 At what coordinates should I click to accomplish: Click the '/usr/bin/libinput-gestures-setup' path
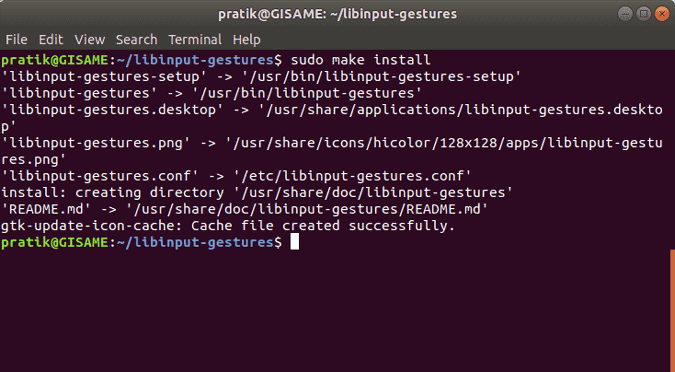click(381, 76)
